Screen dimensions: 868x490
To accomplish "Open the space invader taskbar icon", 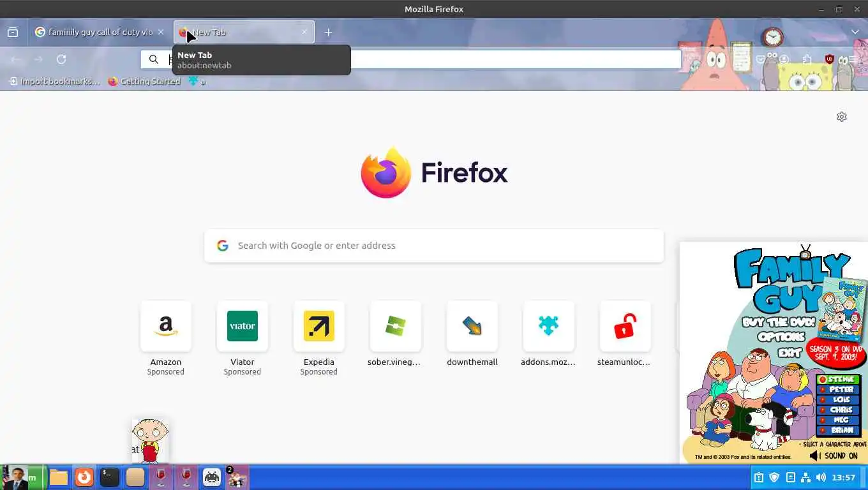I will (212, 477).
